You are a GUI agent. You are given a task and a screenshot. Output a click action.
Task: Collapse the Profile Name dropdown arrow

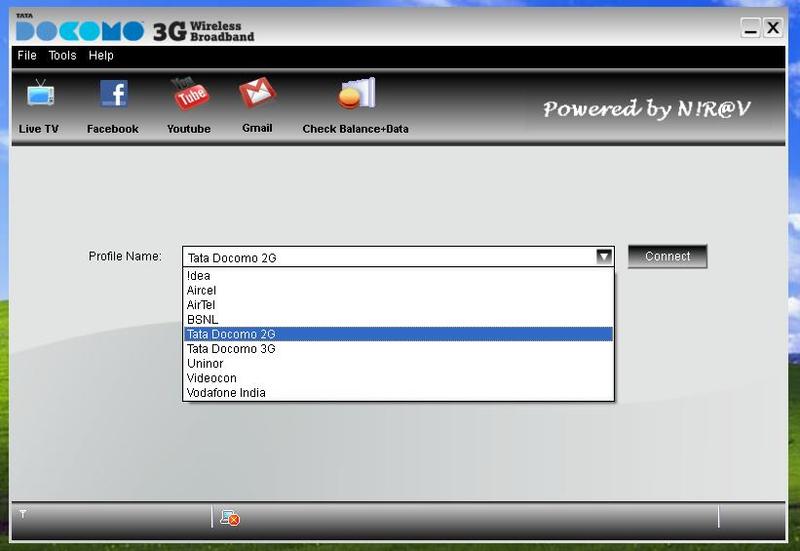point(603,257)
